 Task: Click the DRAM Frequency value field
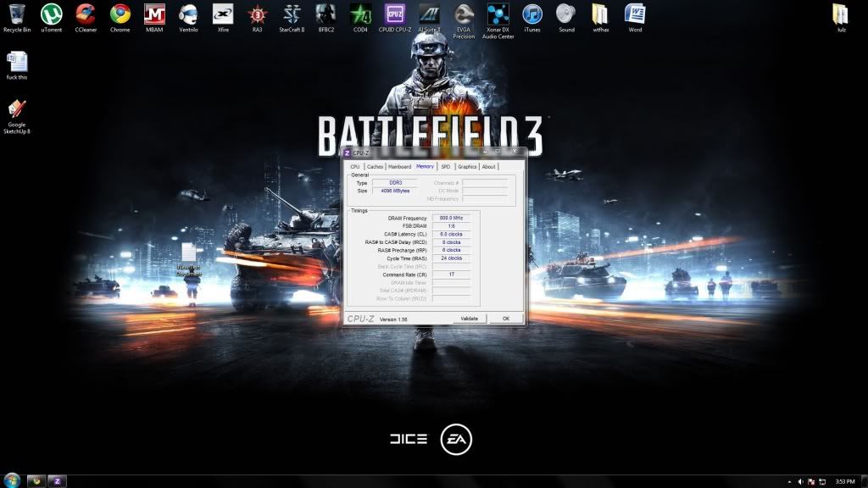pos(451,218)
